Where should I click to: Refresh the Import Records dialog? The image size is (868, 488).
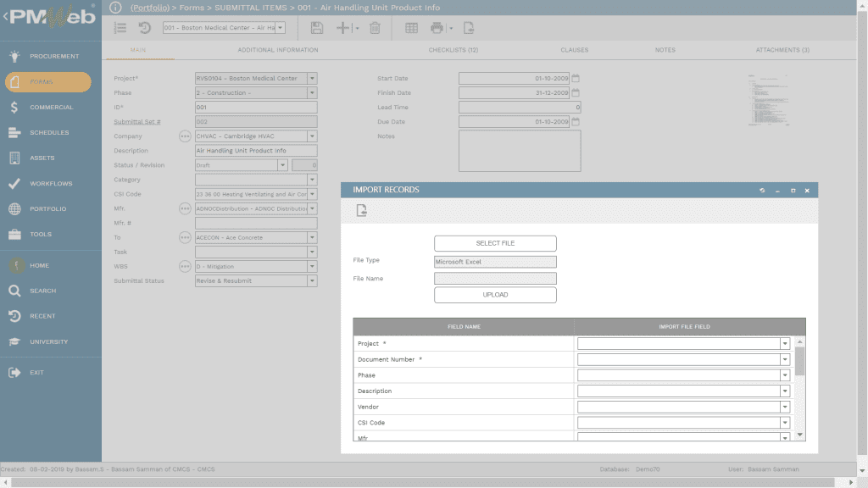pyautogui.click(x=762, y=191)
